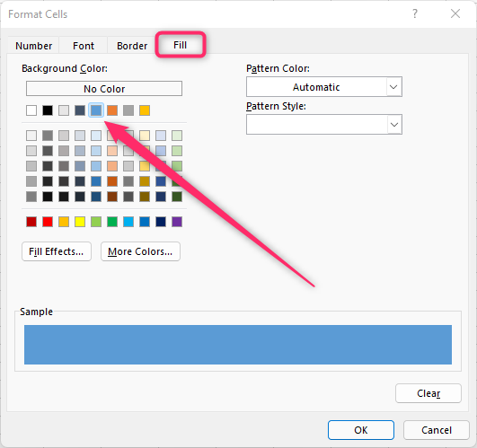Viewport: 477px width, 448px height.
Task: Click the Cancel button
Action: (x=437, y=430)
